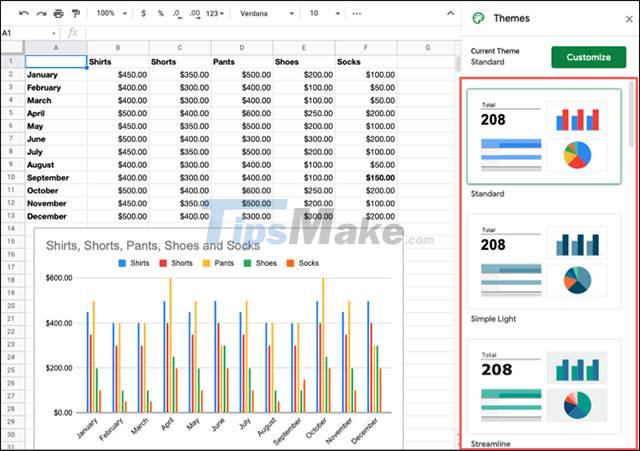Viewport: 640px width, 451px height.
Task: Format as currency with $ icon
Action: click(143, 13)
